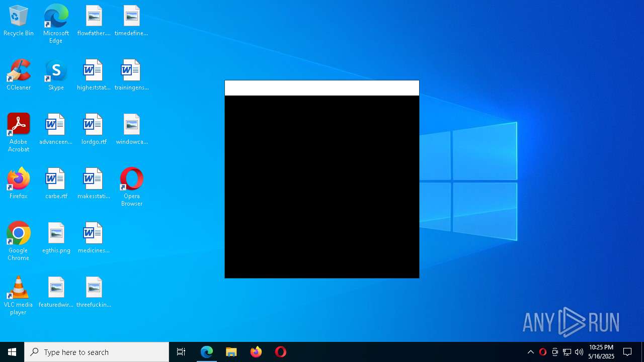Select the trainingens Word document
644x362 pixels.
click(x=131, y=75)
